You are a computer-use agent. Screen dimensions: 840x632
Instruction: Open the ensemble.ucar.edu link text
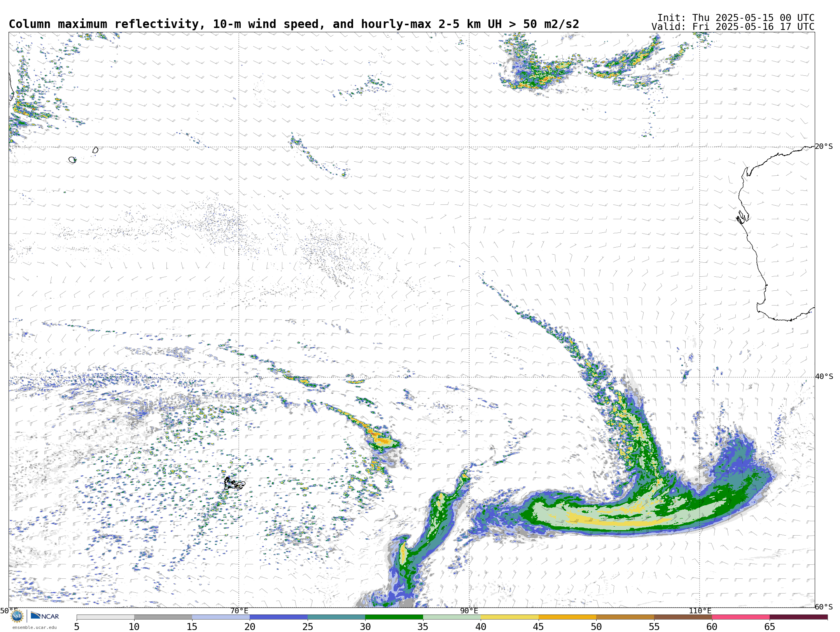pyautogui.click(x=34, y=627)
